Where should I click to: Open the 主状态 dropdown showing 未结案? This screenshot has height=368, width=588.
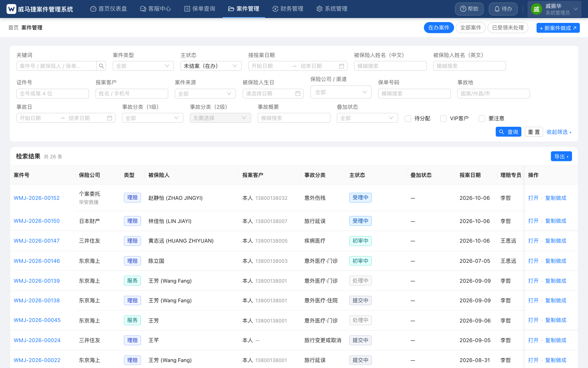click(x=211, y=66)
